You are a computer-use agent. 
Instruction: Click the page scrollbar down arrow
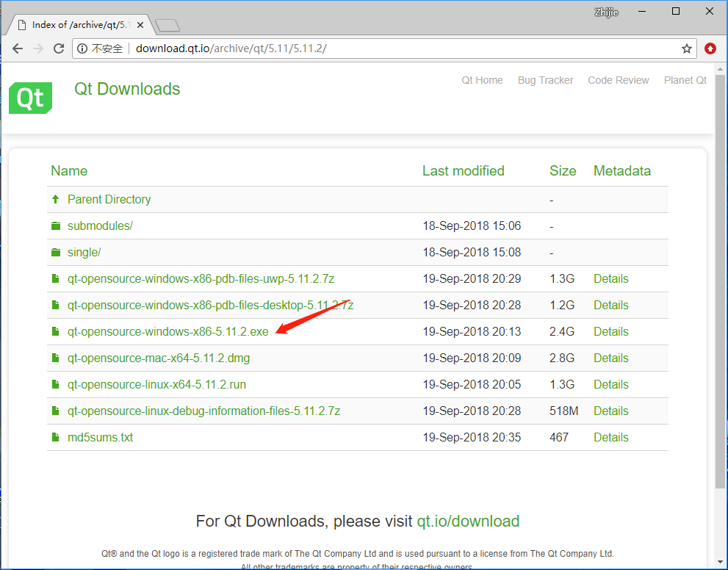720,562
